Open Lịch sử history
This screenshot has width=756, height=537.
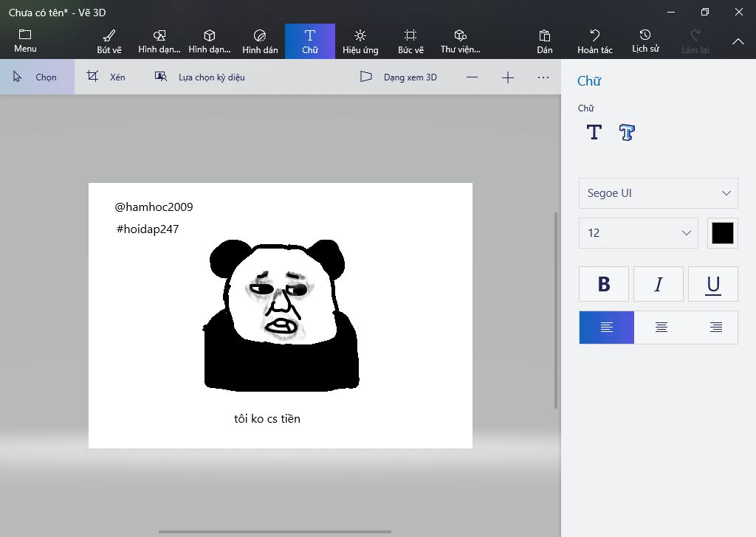pyautogui.click(x=645, y=41)
